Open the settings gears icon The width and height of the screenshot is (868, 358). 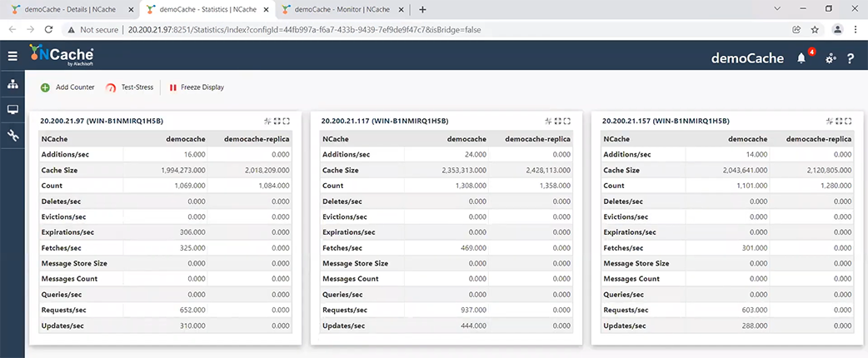coord(831,58)
